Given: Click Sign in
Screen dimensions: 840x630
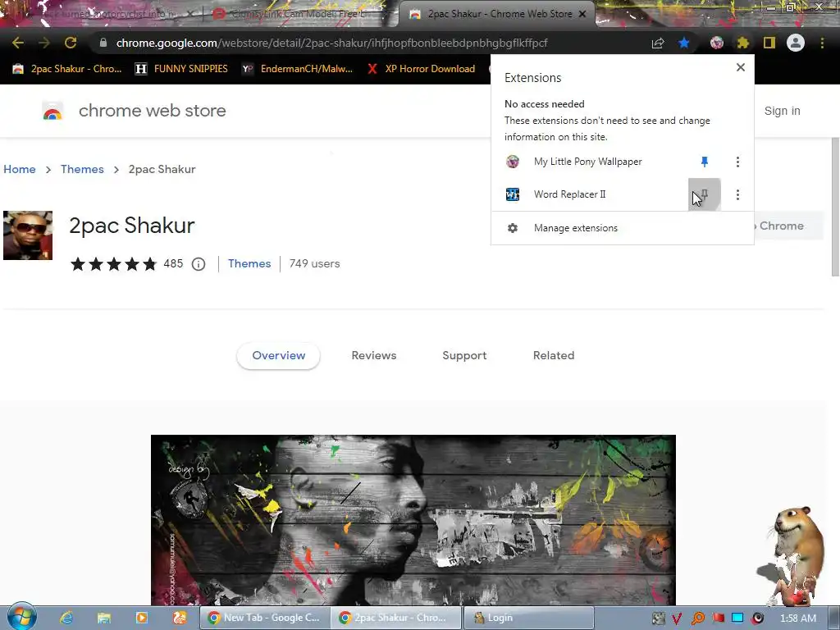Looking at the screenshot, I should 782,111.
